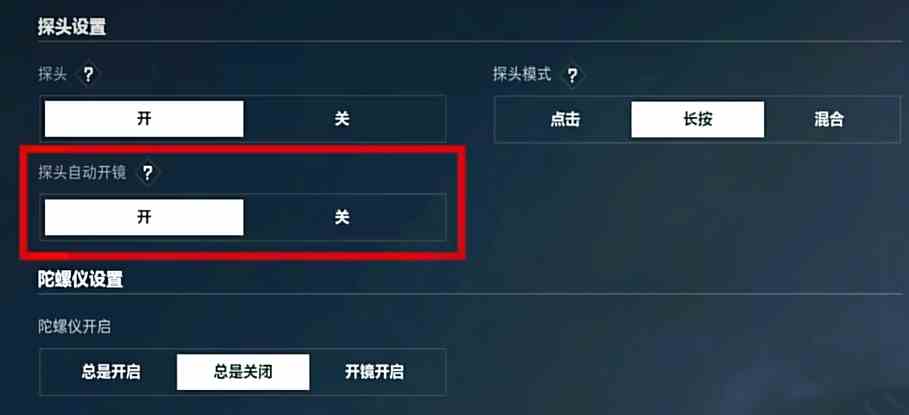This screenshot has width=909, height=415.
Task: Enable 探头自动开镜 with 开
Action: [x=144, y=217]
